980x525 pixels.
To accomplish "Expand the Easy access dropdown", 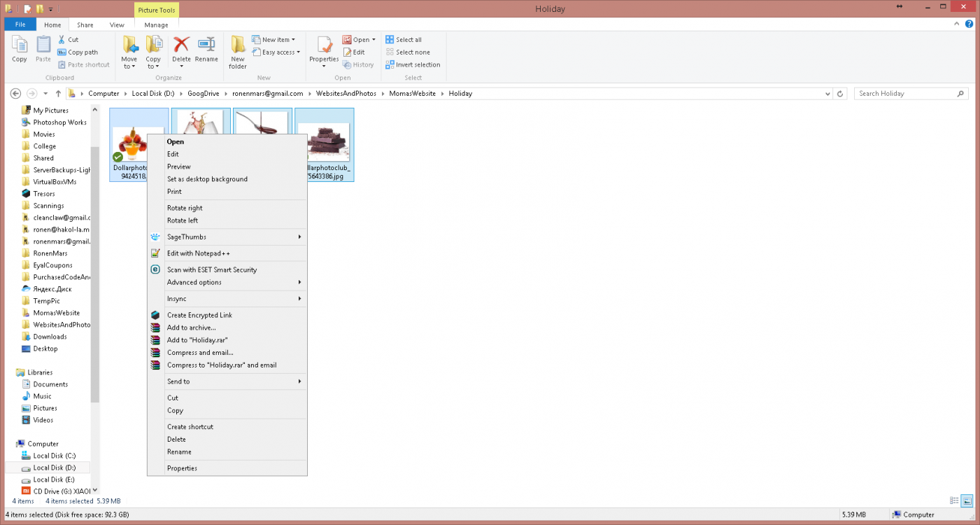I will coord(298,52).
